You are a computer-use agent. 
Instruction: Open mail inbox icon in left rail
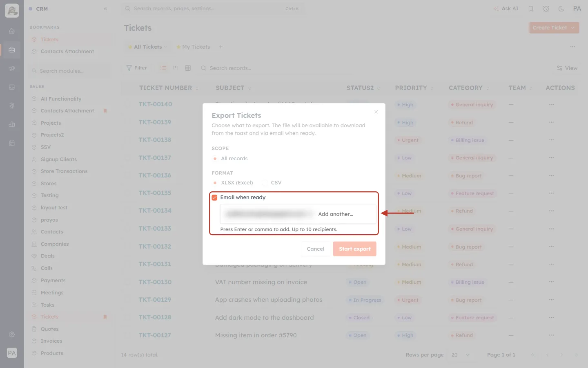tap(12, 87)
